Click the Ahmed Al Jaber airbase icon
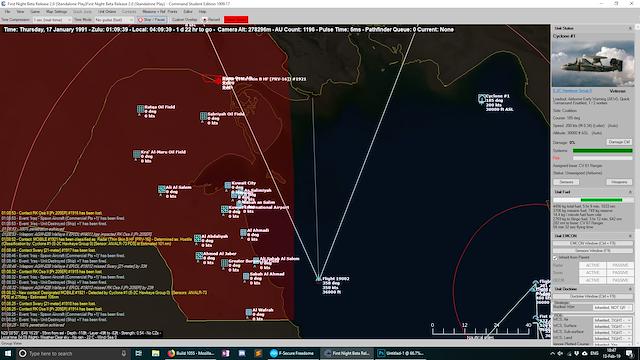 (x=199, y=256)
